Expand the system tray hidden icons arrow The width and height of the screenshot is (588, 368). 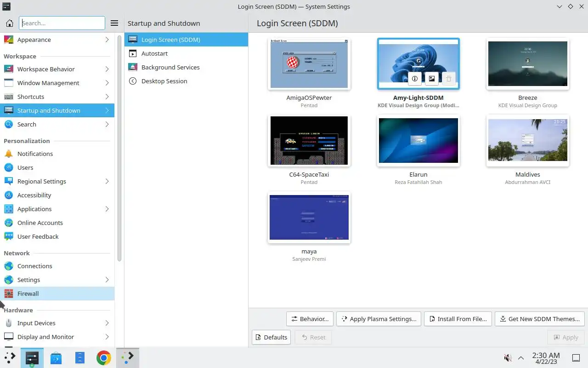pyautogui.click(x=521, y=358)
